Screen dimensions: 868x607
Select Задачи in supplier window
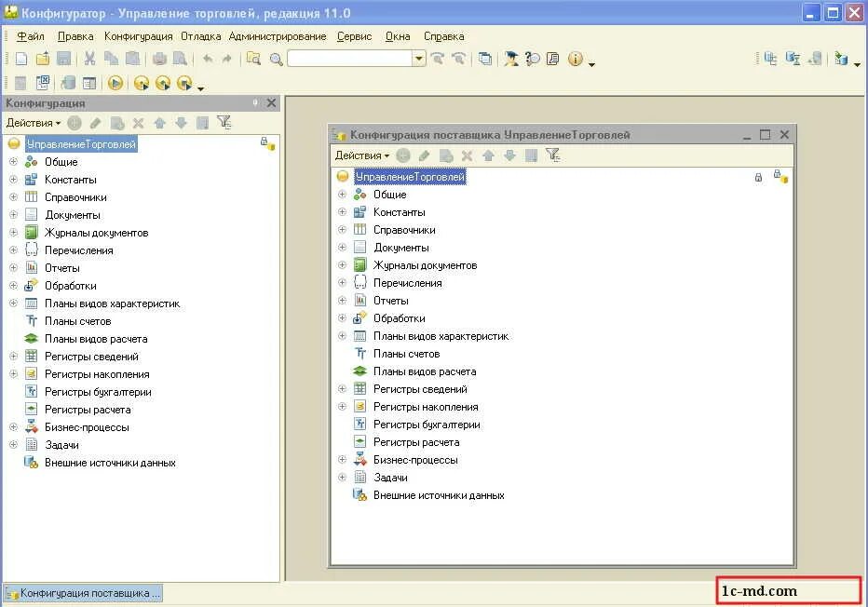(x=390, y=478)
